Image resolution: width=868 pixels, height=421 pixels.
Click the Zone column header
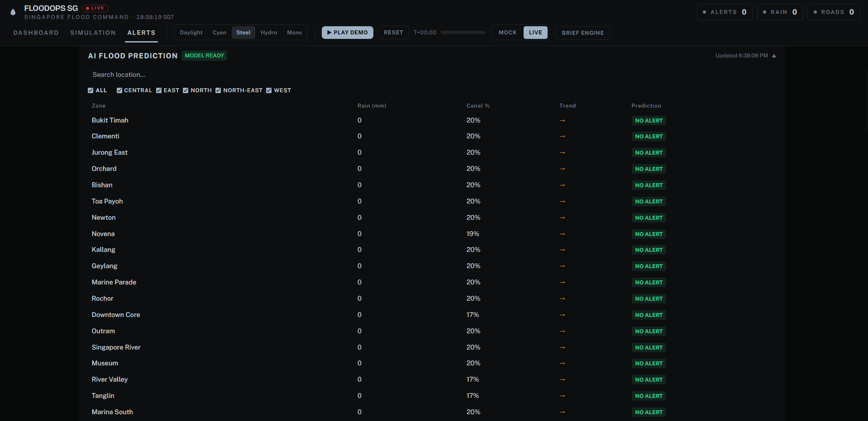(99, 106)
